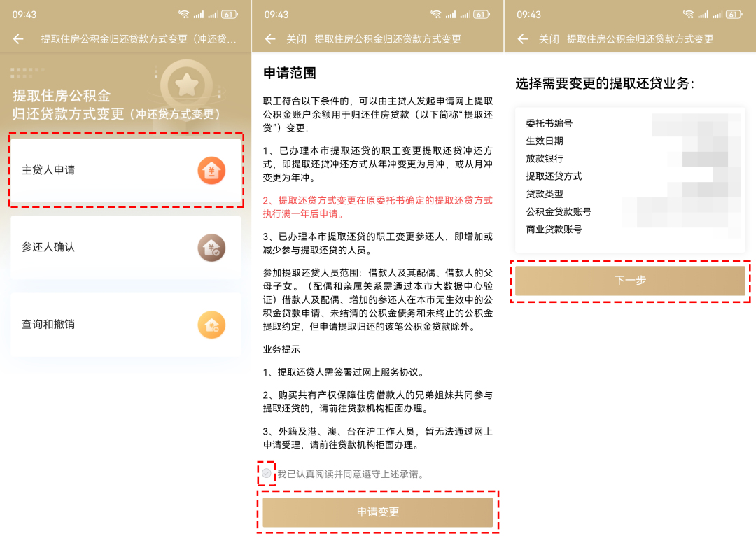Image resolution: width=756 pixels, height=543 pixels.
Task: Tap WiFi status icon on the left screen
Action: 184,15
